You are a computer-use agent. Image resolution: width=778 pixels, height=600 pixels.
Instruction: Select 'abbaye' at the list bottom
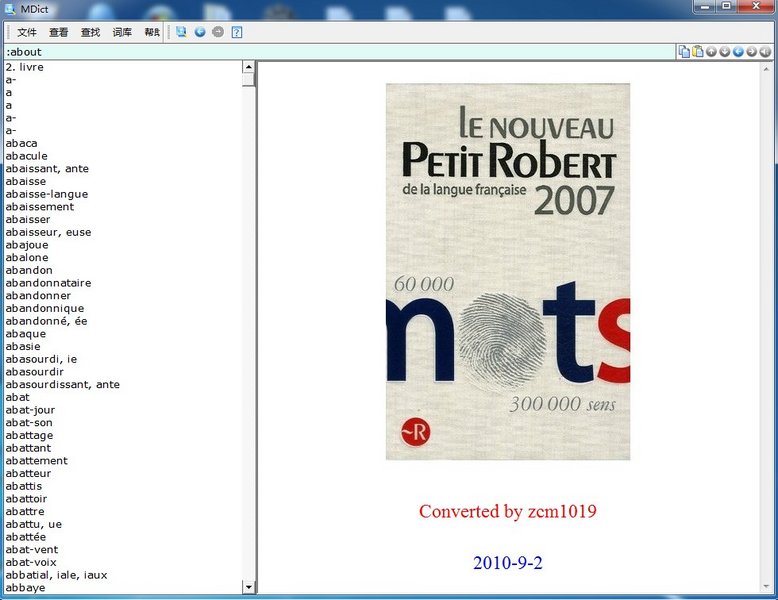(25, 588)
